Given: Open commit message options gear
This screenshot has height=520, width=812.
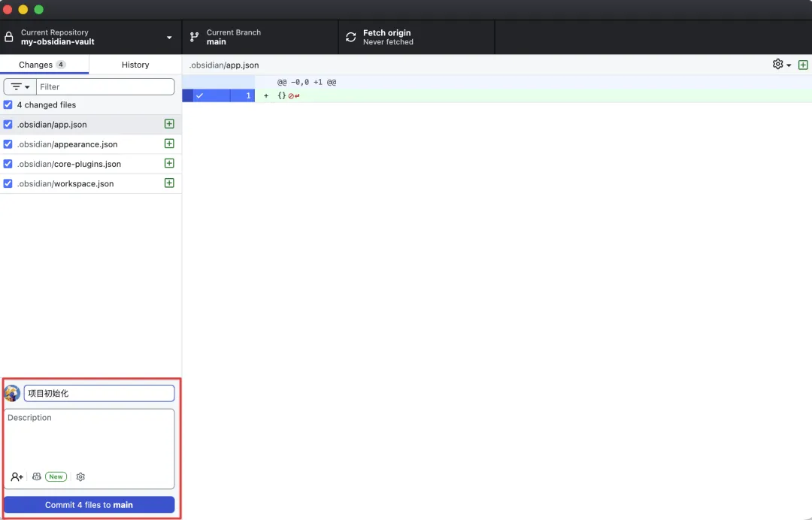Looking at the screenshot, I should [x=80, y=476].
